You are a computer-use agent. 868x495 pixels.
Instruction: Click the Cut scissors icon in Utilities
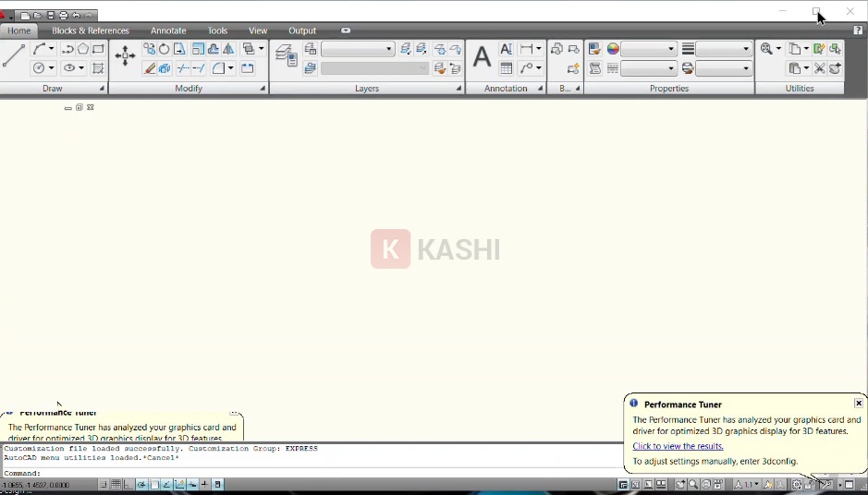(x=819, y=68)
